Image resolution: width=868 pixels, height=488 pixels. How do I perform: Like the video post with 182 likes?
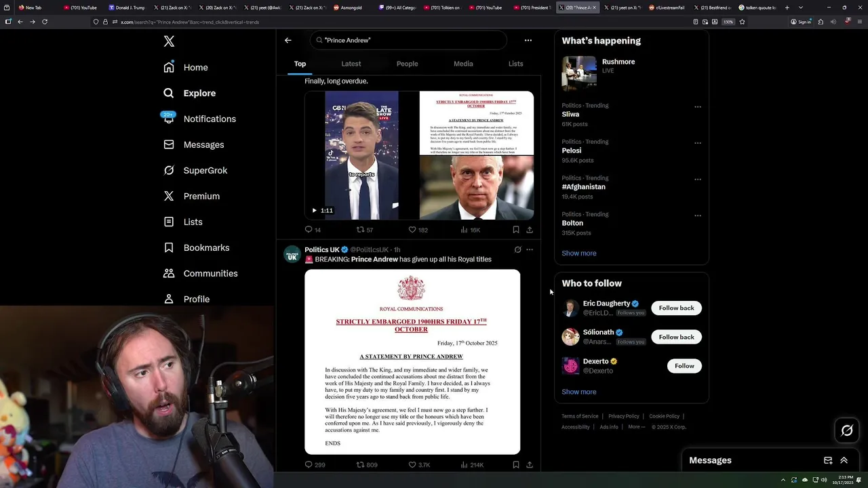418,230
